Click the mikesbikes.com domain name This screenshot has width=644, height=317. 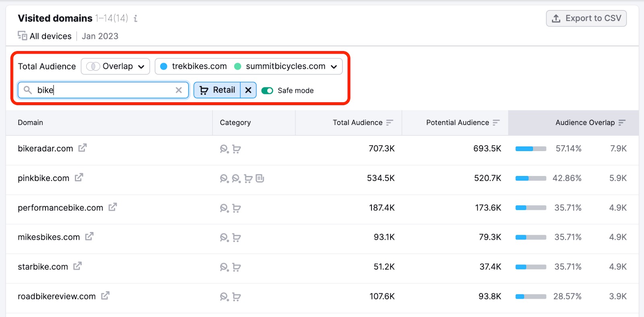[x=49, y=237]
